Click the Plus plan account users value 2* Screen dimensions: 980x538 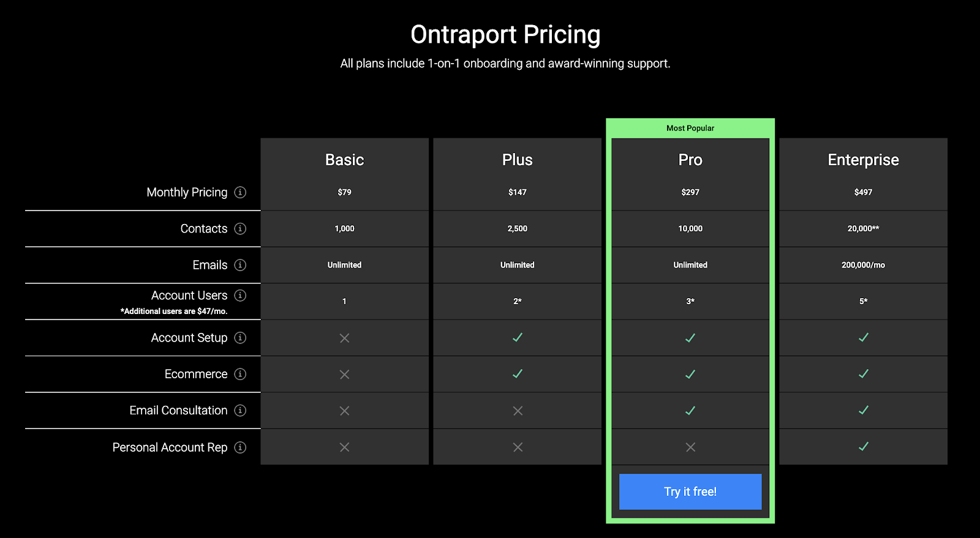[x=518, y=301]
